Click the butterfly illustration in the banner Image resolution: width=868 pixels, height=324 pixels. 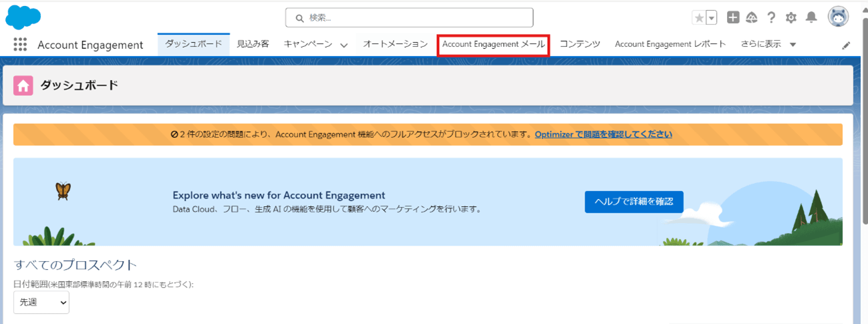63,191
